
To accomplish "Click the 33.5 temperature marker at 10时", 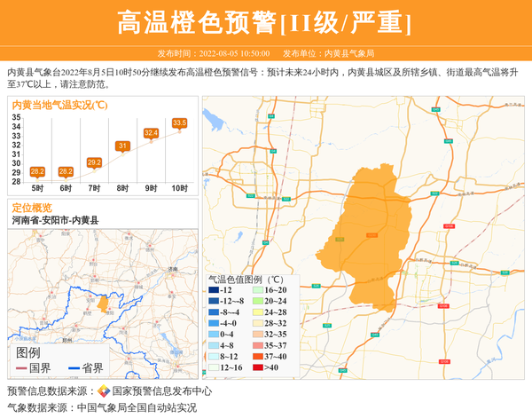I will point(179,122).
